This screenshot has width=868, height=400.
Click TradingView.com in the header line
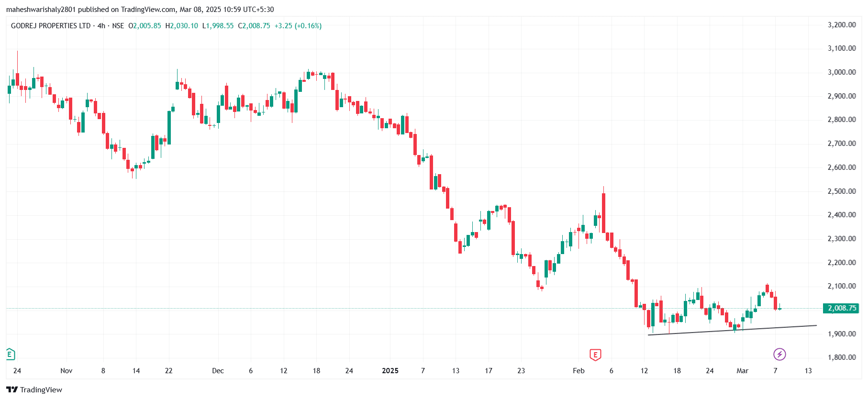148,10
